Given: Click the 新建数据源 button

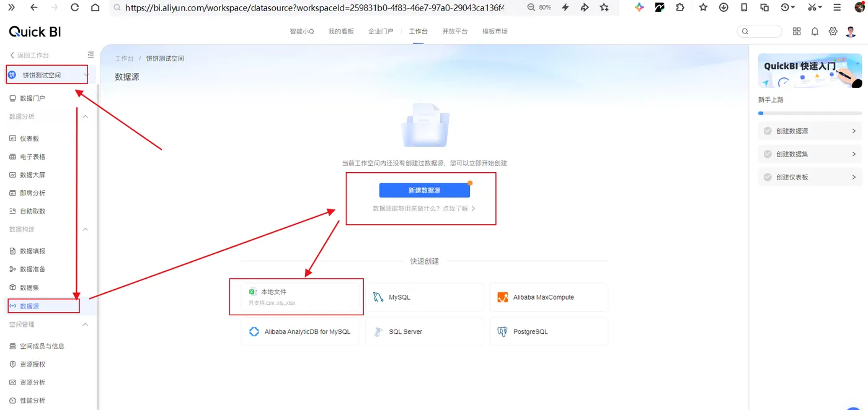Looking at the screenshot, I should 425,190.
